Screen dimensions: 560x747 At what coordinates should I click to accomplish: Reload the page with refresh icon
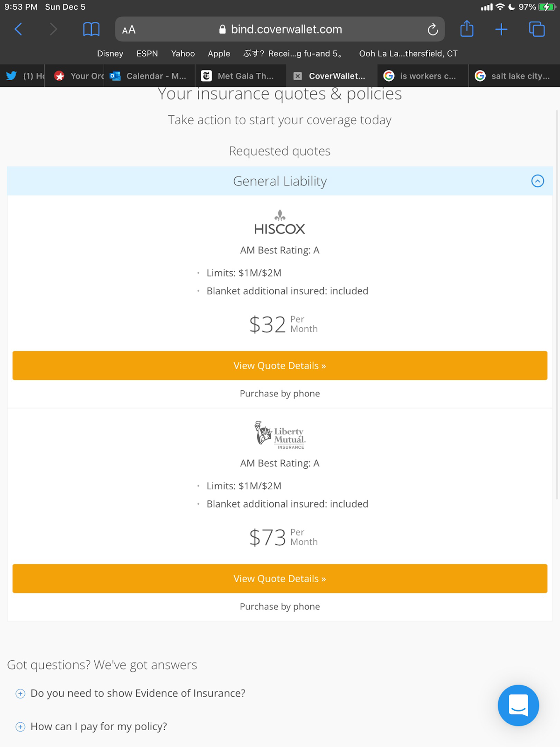433,29
